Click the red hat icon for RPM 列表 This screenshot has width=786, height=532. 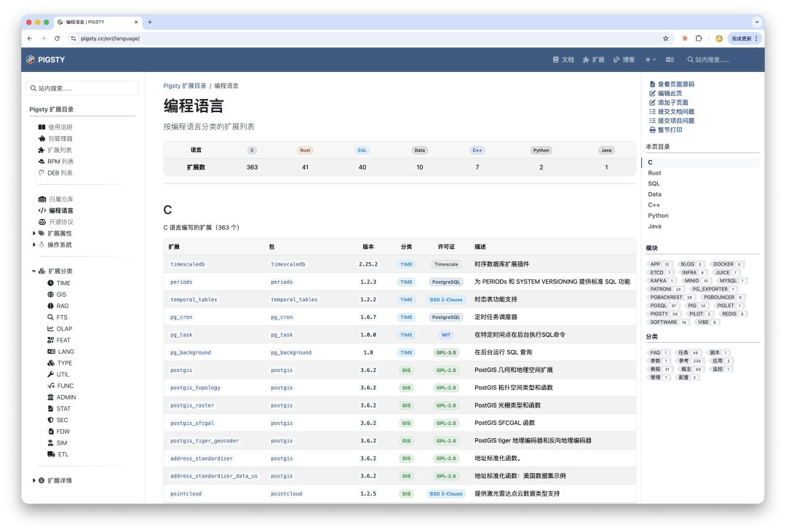pos(41,162)
